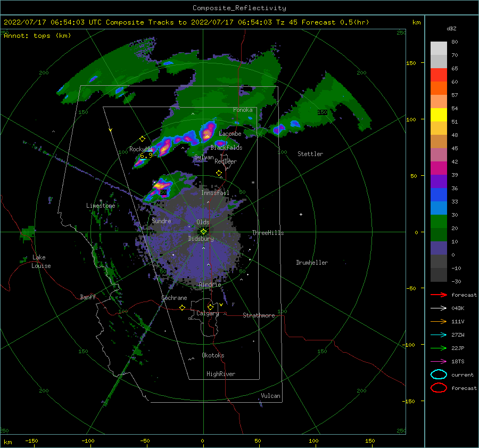Click the asterisk marker east of Innisfail

coord(253,183)
